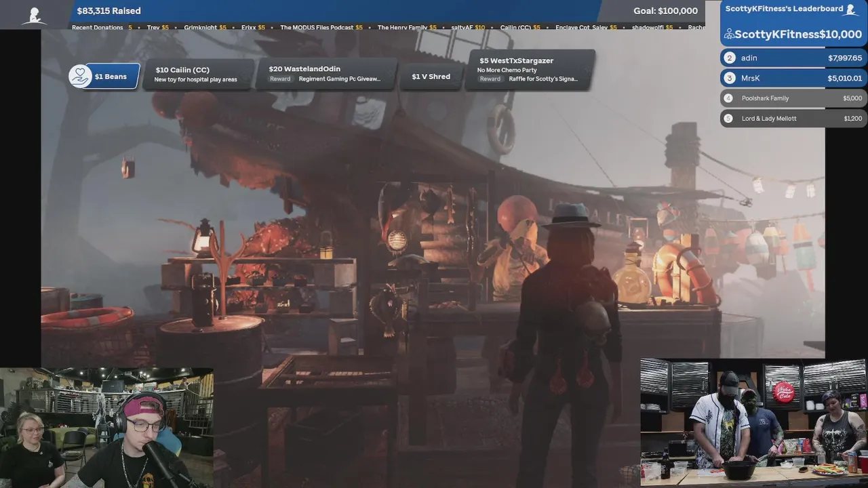
Task: Click Enclave Cpt. Saley ticker entry
Action: coord(586,28)
